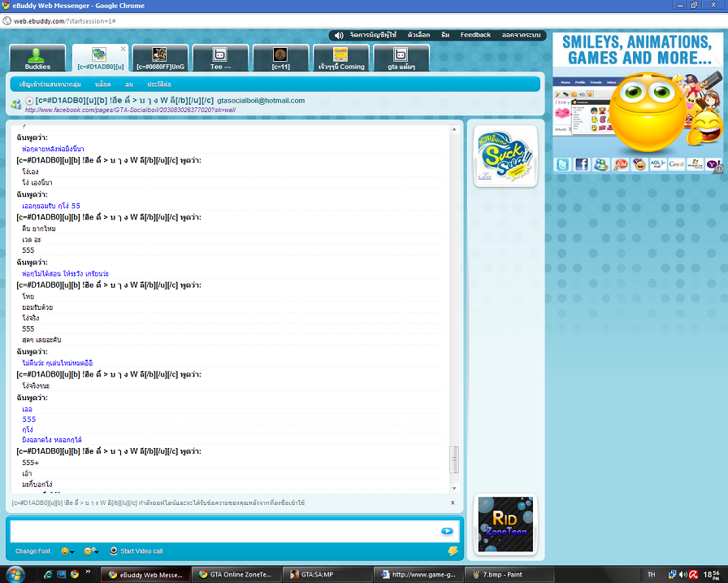Click the Windows Start orb
This screenshot has height=583, width=728.
(x=14, y=574)
